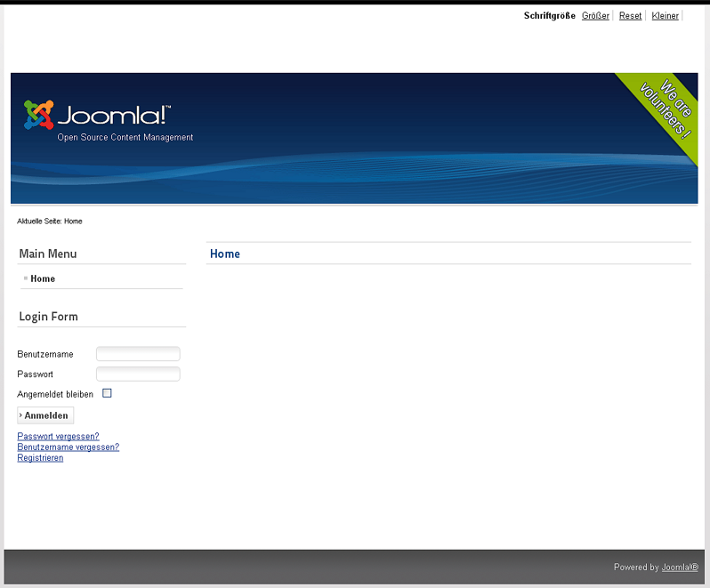Click the 'Passwort' field label
The width and height of the screenshot is (710, 588).
[x=35, y=375]
